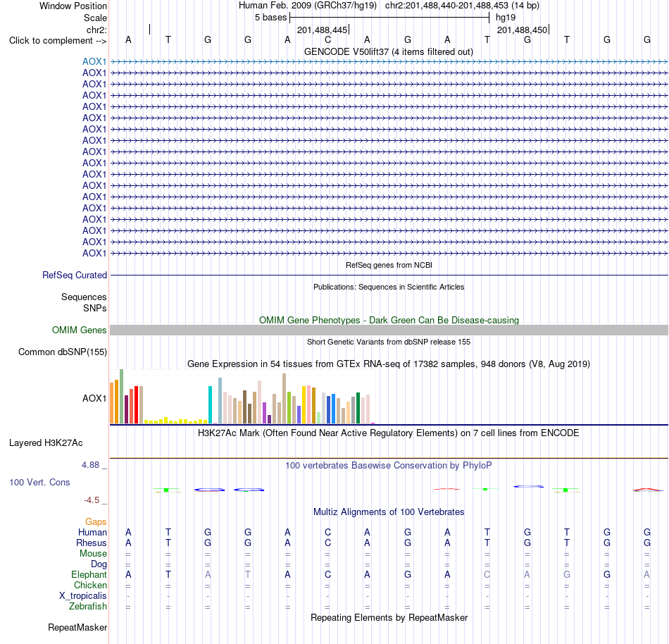Click the horizontal scale bar line
Screen dimensions: 669x644
tap(389, 18)
